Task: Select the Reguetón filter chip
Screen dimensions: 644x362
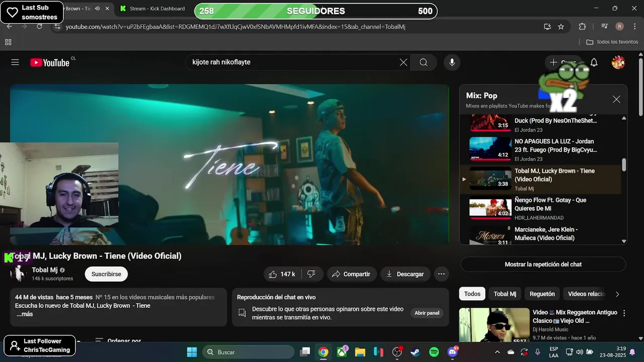Action: pyautogui.click(x=542, y=294)
